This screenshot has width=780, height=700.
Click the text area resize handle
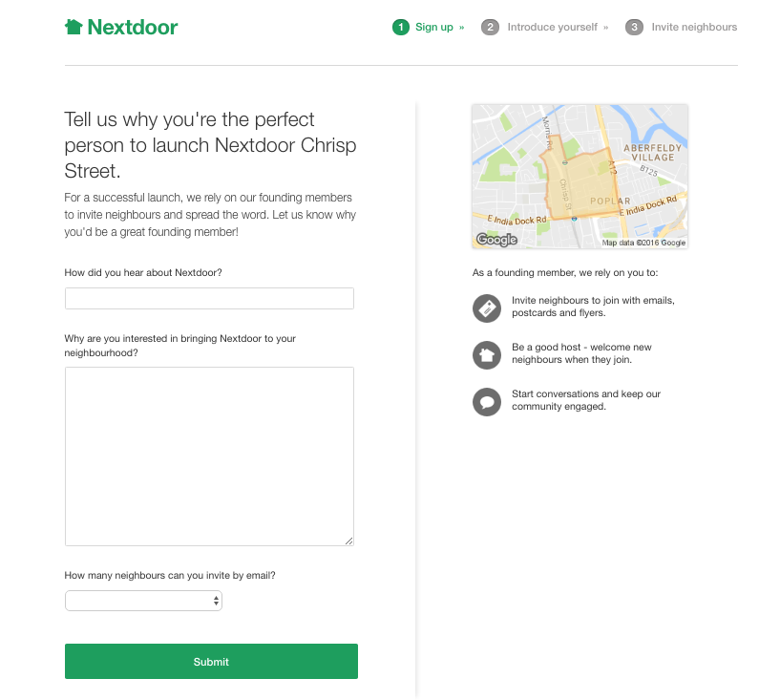[x=348, y=541]
